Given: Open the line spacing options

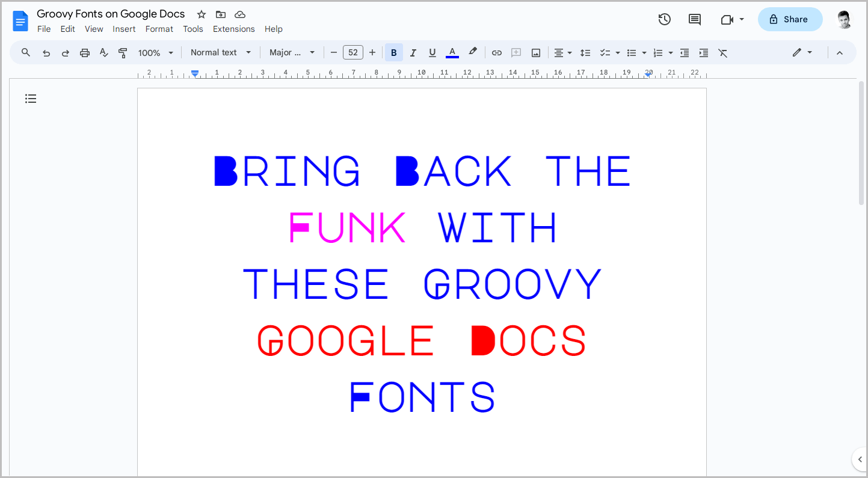Looking at the screenshot, I should point(585,52).
